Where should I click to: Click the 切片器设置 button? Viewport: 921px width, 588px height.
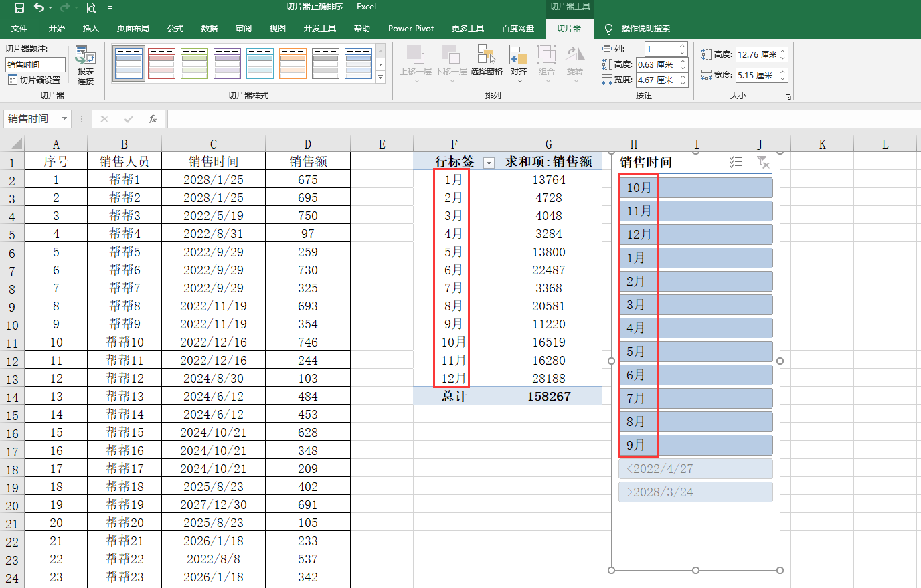35,80
